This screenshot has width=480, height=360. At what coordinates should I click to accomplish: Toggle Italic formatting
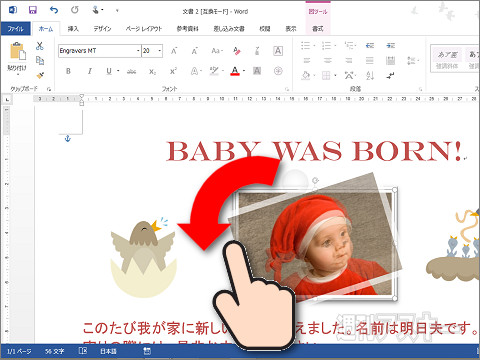pyautogui.click(x=89, y=71)
